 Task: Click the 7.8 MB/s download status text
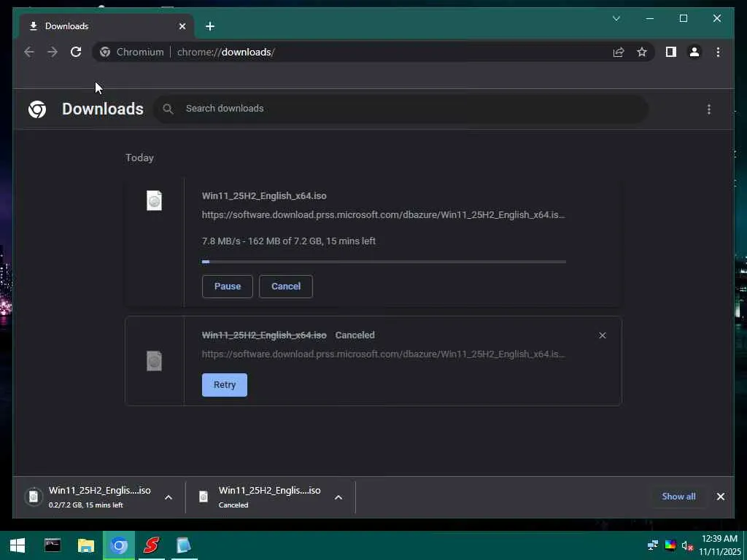point(289,241)
